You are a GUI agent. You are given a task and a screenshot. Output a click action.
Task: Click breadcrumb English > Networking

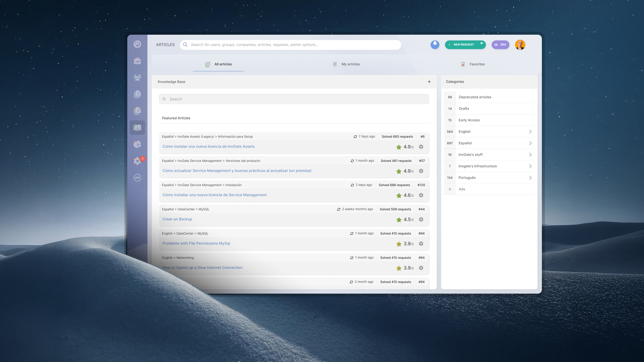[x=178, y=258]
